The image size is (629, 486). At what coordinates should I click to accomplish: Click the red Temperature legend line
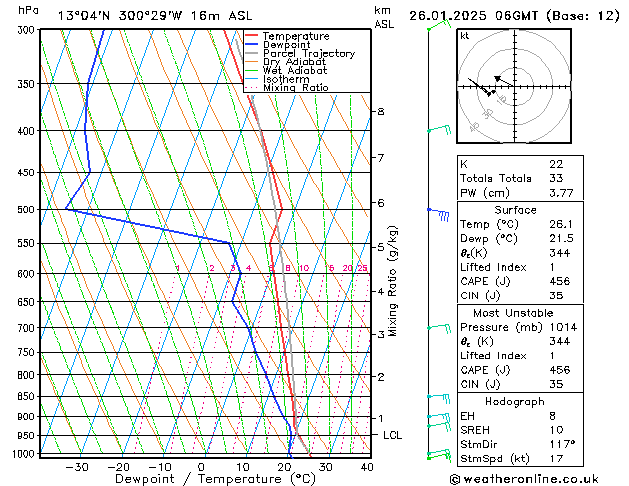(251, 36)
